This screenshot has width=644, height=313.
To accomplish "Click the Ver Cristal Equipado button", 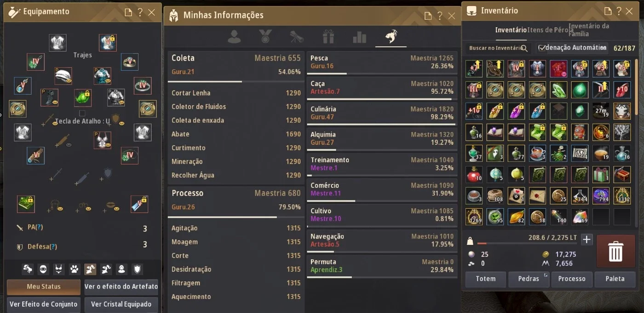I will click(x=121, y=304).
